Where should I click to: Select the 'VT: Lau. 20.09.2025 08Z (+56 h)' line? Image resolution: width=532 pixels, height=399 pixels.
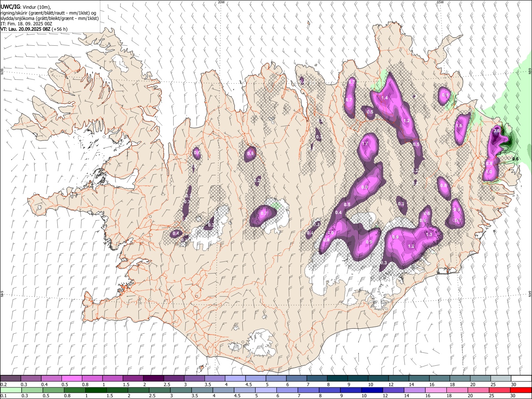point(34,29)
